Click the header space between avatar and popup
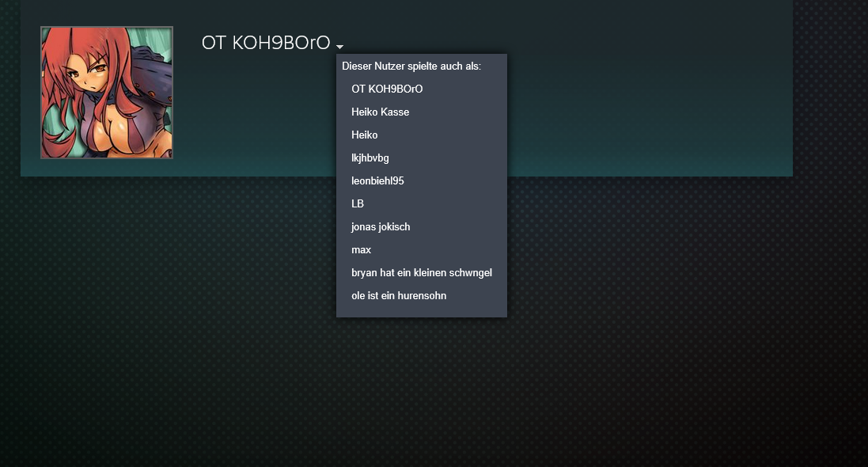Screen dimensions: 868x467 coord(253,111)
